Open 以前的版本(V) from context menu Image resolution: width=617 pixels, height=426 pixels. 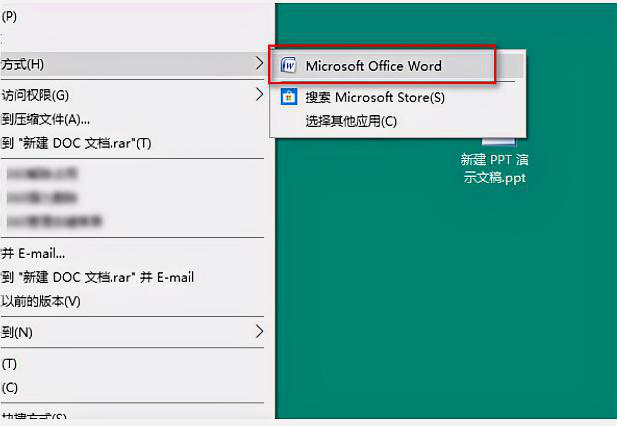pos(40,301)
